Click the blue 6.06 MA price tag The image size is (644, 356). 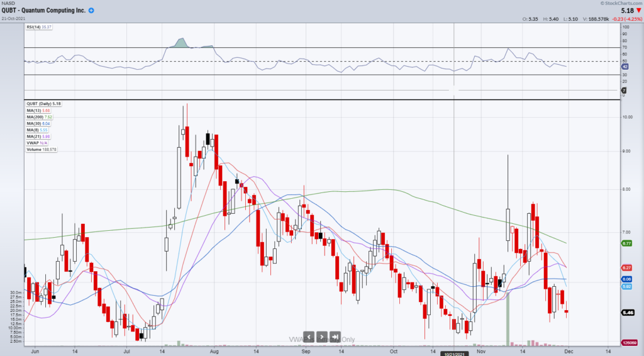tap(626, 279)
